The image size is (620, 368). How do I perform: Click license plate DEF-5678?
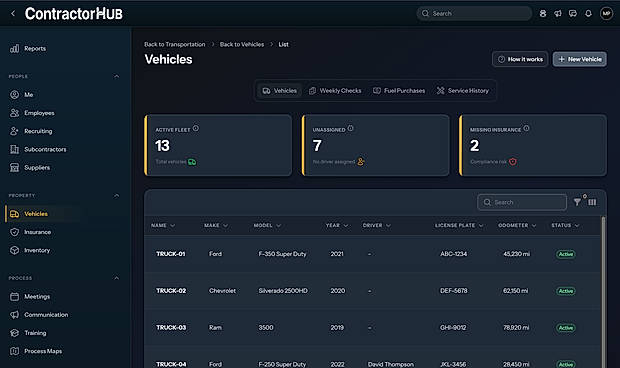pos(454,291)
